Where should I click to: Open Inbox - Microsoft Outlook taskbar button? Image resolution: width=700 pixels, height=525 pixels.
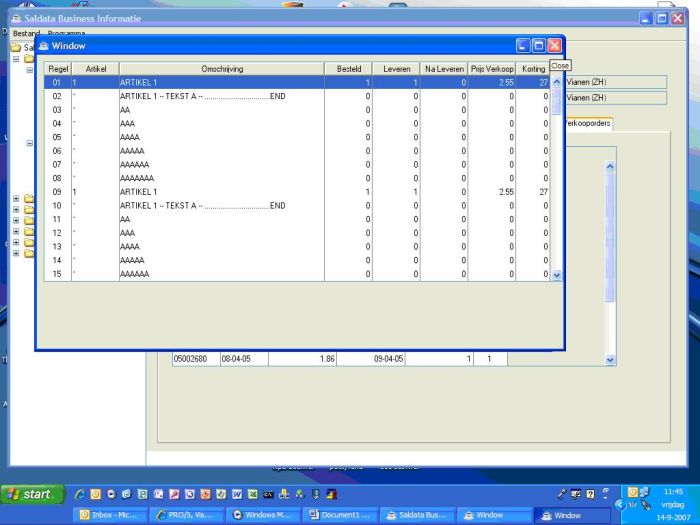coord(110,515)
